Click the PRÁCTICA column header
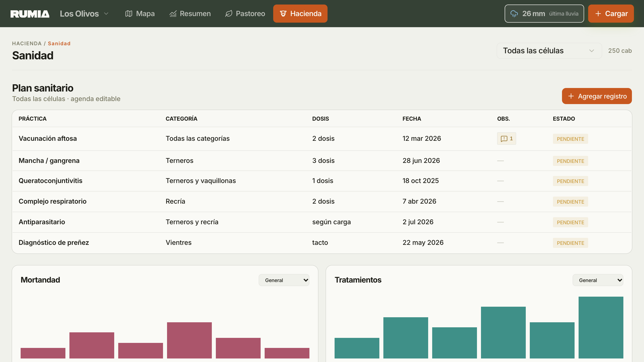644x362 pixels. [x=32, y=119]
